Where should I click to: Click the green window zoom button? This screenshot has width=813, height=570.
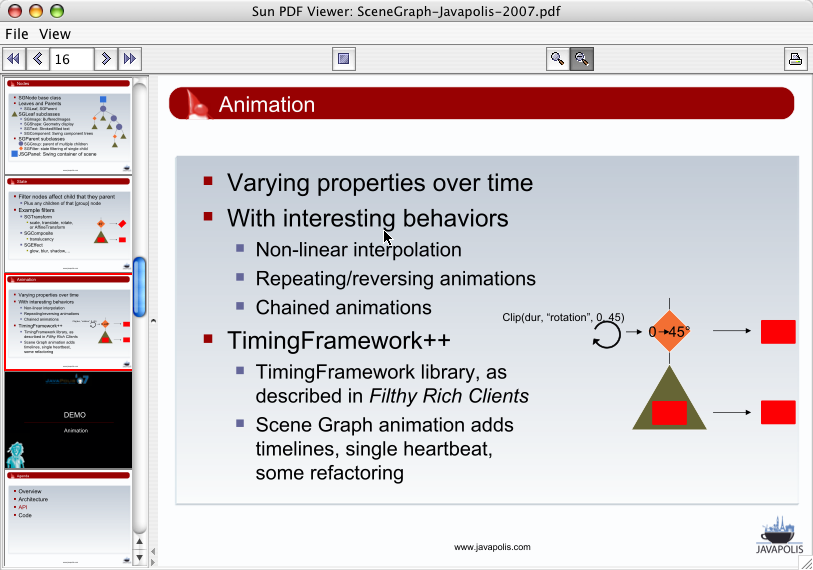[x=57, y=10]
